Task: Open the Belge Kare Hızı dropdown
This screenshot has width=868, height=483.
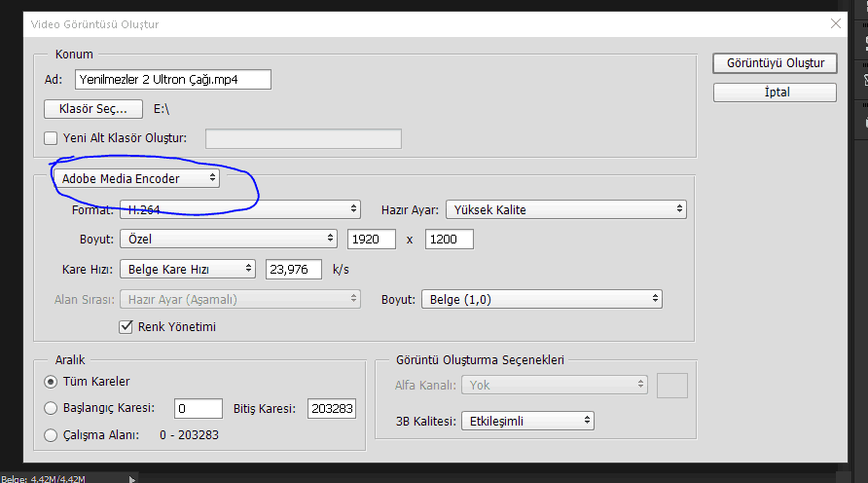Action: (188, 269)
